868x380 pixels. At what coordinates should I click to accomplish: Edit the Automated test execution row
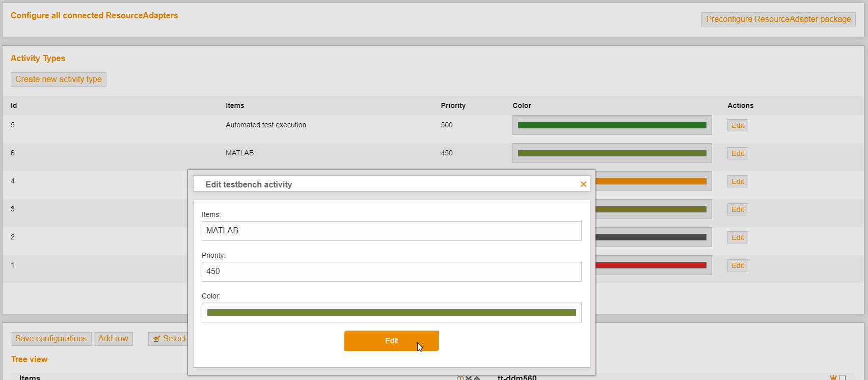point(737,125)
